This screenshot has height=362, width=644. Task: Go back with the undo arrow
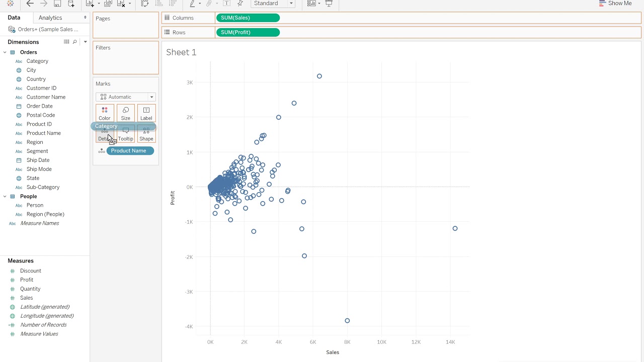[x=30, y=4]
